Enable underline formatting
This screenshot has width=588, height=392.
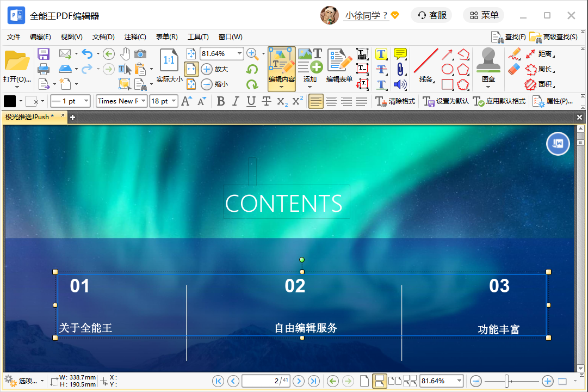(251, 101)
